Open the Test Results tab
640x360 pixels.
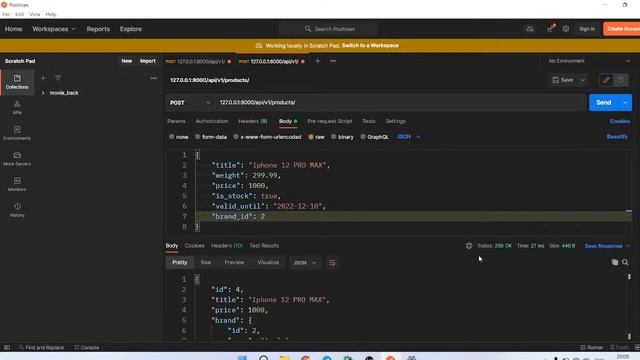tap(264, 246)
